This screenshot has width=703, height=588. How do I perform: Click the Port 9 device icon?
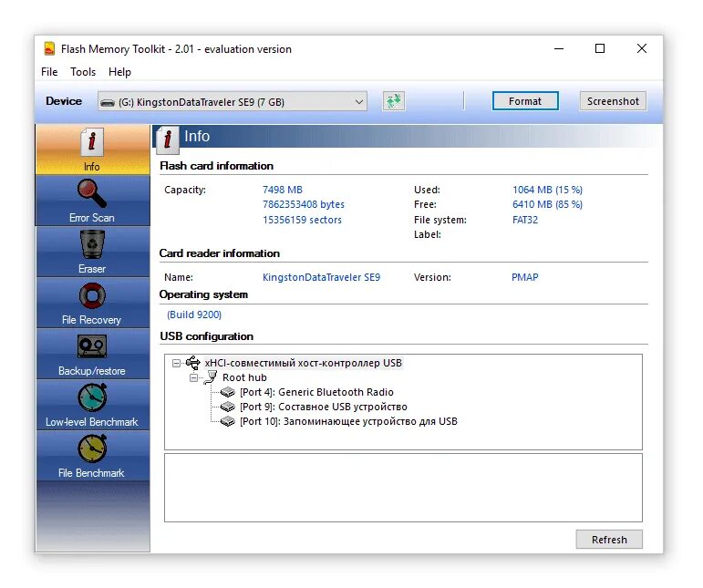[x=228, y=407]
